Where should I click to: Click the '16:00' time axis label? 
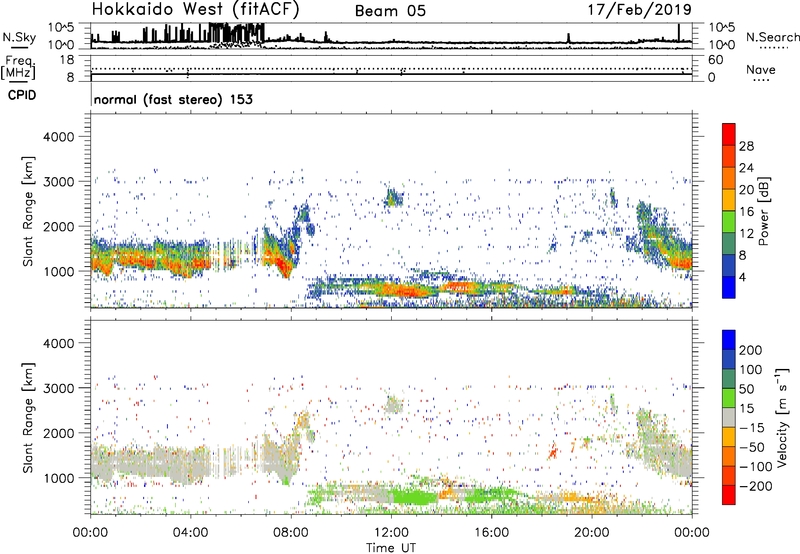tap(491, 533)
